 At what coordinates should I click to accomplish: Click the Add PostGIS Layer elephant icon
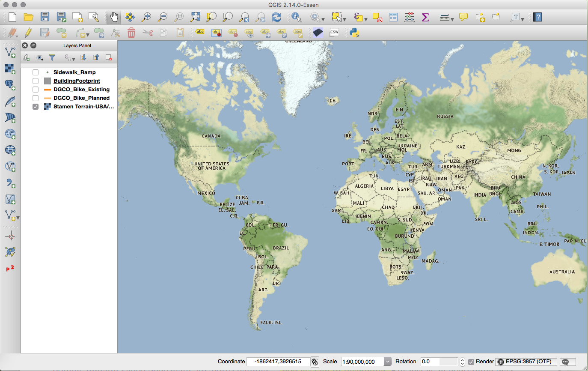[x=10, y=85]
